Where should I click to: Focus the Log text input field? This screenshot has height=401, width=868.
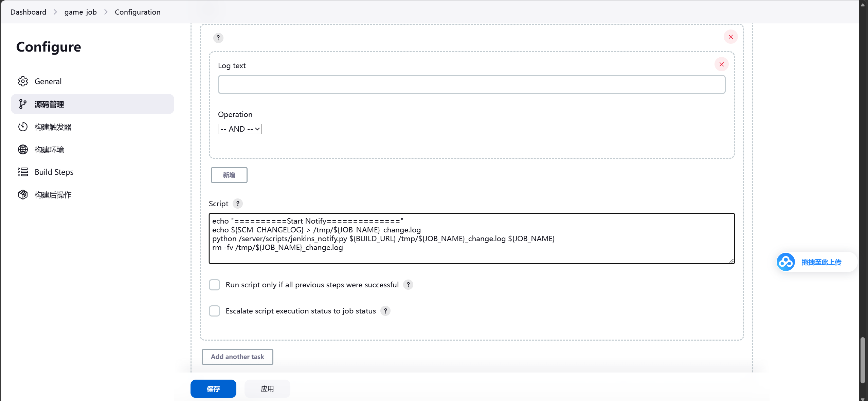[472, 84]
